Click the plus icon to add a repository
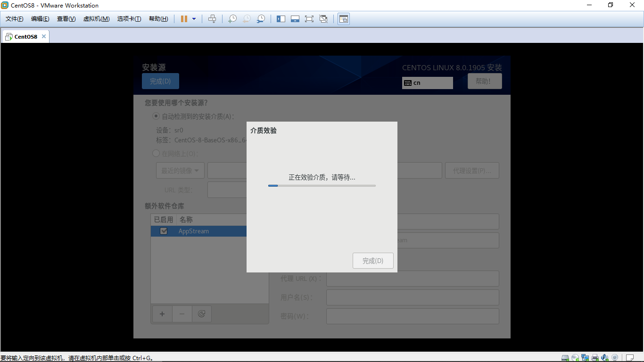 pyautogui.click(x=162, y=314)
